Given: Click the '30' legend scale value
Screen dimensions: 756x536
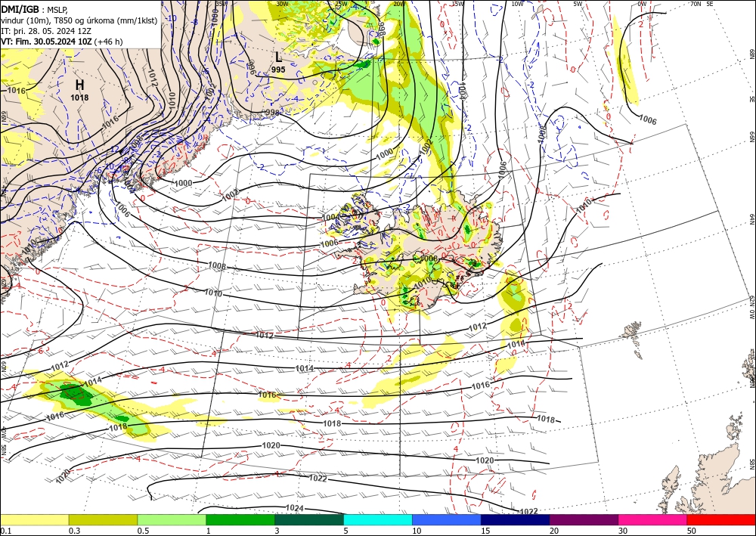Looking at the screenshot, I should [x=623, y=531].
